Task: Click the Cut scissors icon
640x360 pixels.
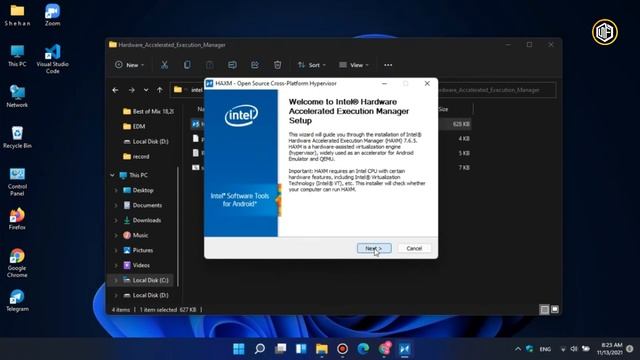Action: [164, 65]
